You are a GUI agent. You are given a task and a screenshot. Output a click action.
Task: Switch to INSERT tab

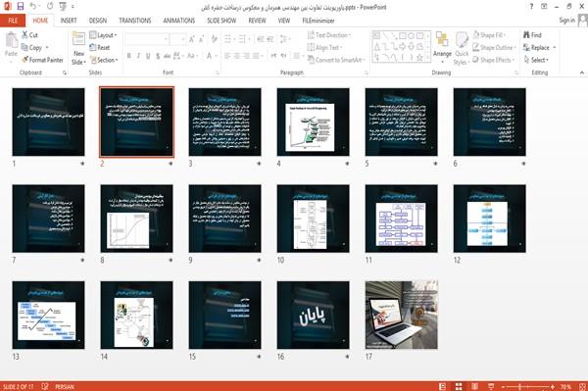[69, 21]
